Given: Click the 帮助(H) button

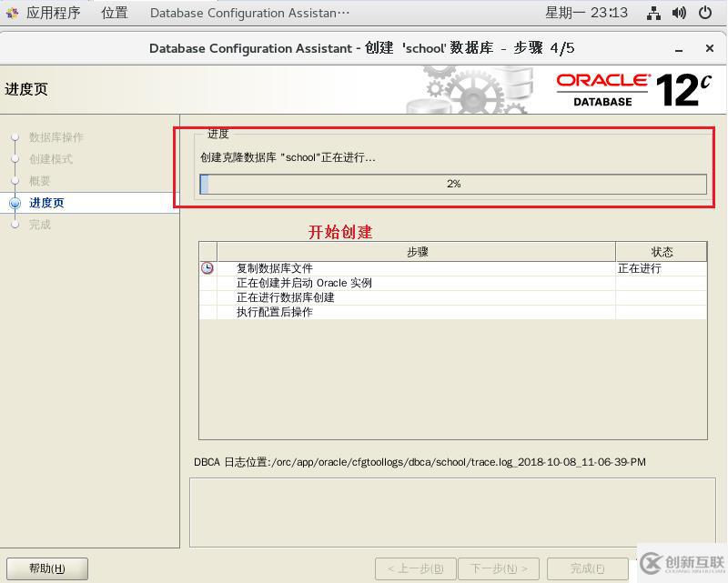Looking at the screenshot, I should coord(47,568).
